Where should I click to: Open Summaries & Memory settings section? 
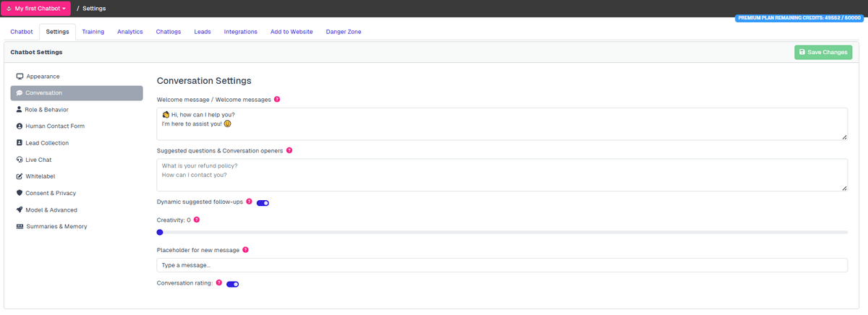pos(56,227)
